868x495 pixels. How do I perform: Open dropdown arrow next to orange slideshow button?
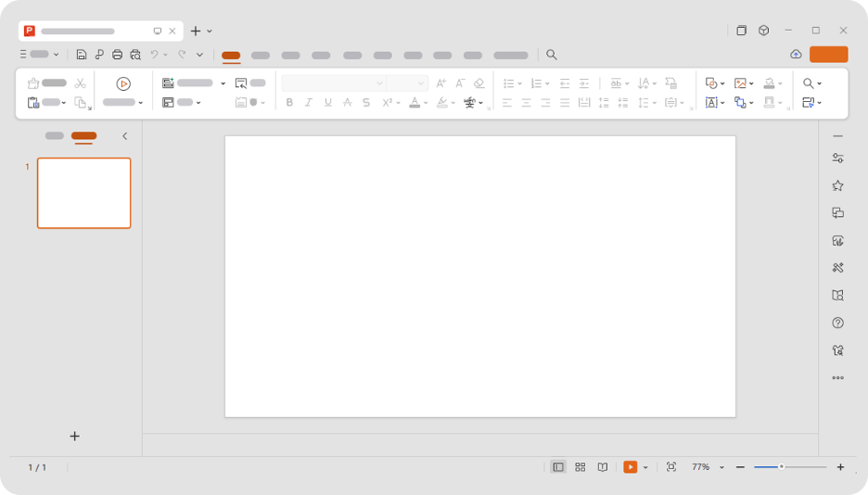pyautogui.click(x=645, y=467)
